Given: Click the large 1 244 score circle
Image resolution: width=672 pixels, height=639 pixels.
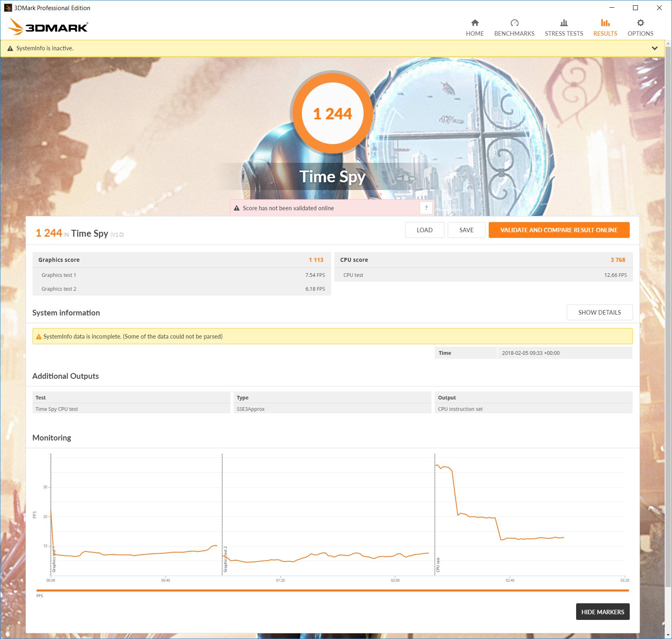Looking at the screenshot, I should click(x=332, y=114).
